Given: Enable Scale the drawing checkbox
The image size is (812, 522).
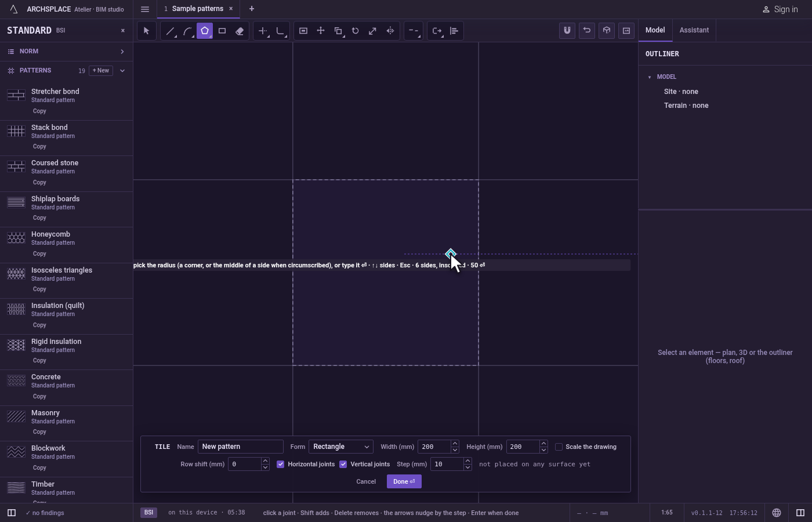Looking at the screenshot, I should coord(559,447).
